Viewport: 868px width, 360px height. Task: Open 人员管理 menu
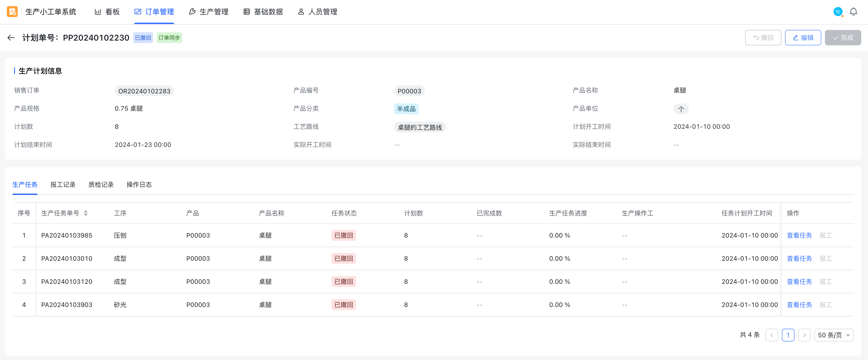(x=317, y=12)
